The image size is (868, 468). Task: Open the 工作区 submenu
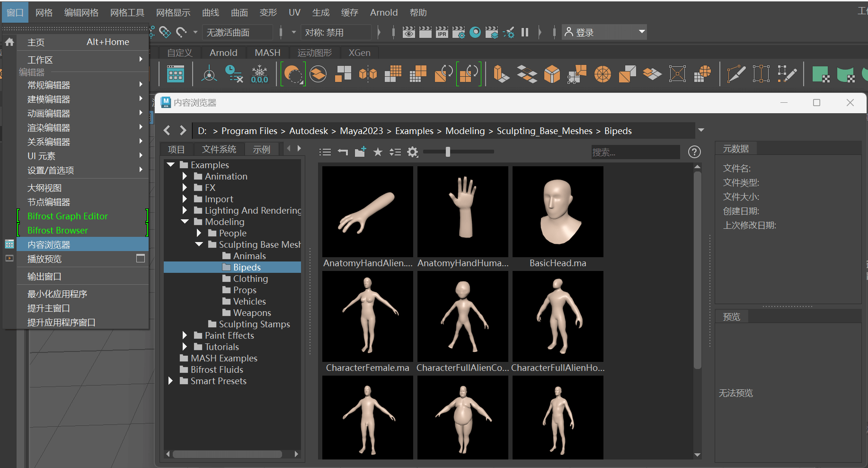tap(83, 60)
